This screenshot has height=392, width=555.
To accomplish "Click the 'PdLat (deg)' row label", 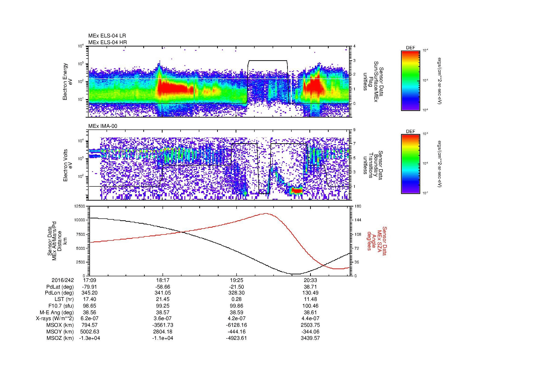I will tap(60, 287).
